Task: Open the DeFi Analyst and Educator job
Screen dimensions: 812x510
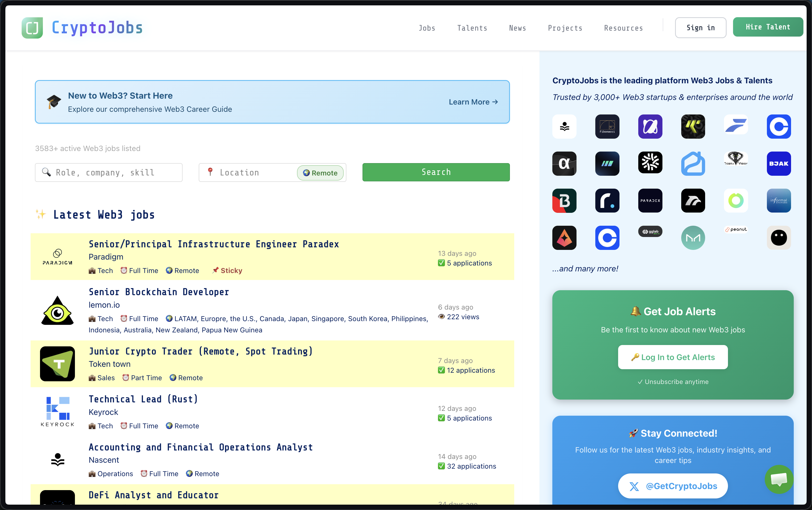Action: [154, 495]
